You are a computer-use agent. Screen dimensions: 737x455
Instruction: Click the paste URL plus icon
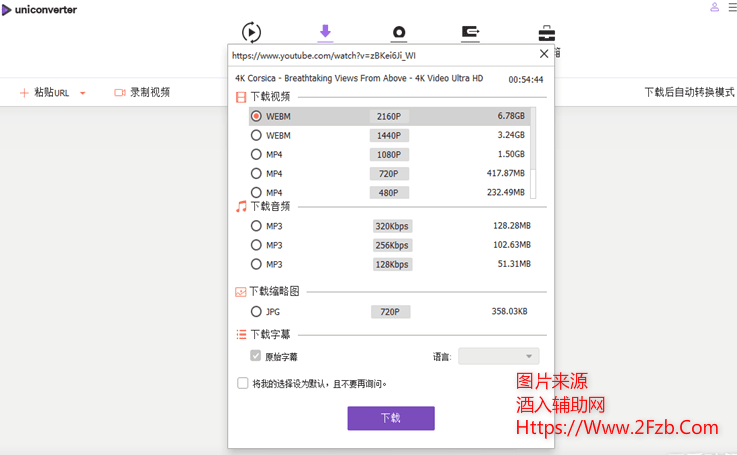[24, 93]
